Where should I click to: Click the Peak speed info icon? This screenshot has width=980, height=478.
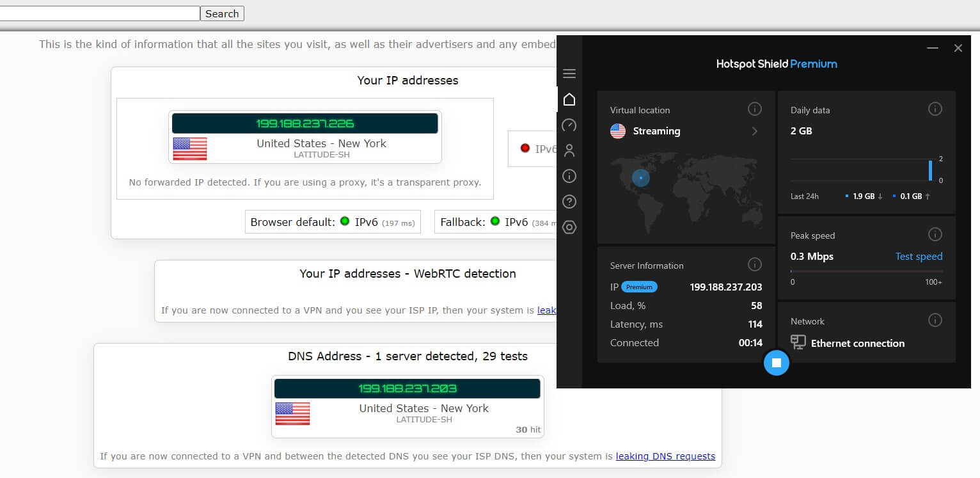coord(935,235)
